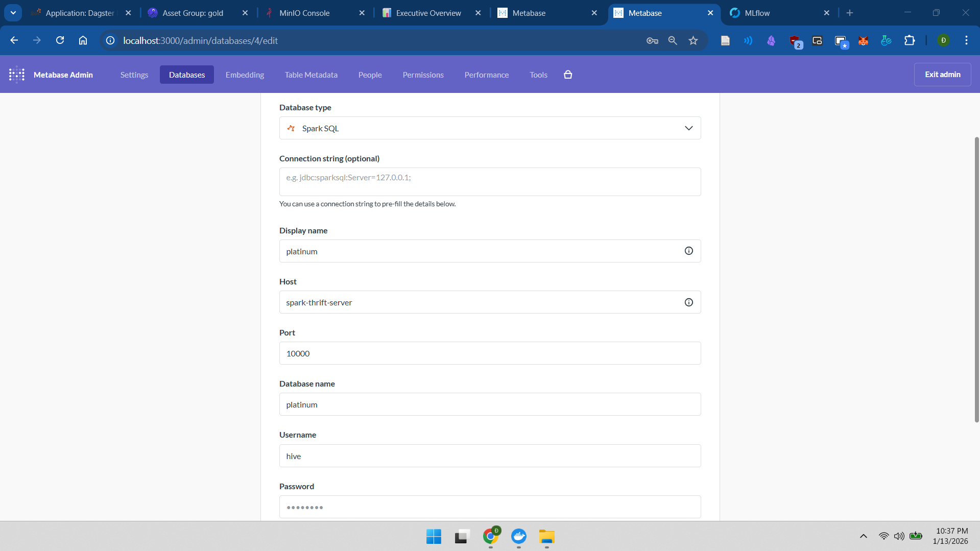Click the Wi-Fi icon in the system tray
The height and width of the screenshot is (551, 980).
[883, 536]
